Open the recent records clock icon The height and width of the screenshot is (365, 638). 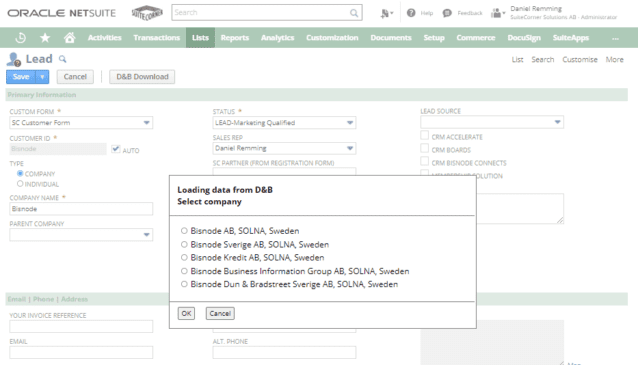20,38
